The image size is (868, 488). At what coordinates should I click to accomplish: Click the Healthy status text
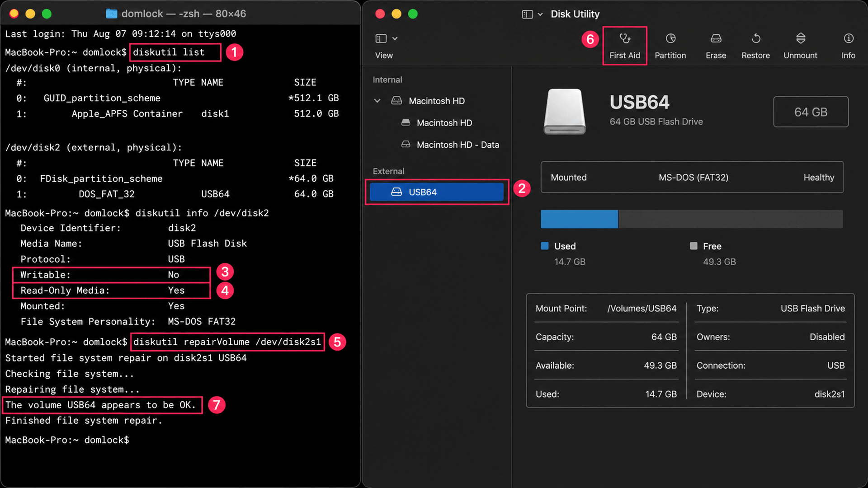[819, 178]
